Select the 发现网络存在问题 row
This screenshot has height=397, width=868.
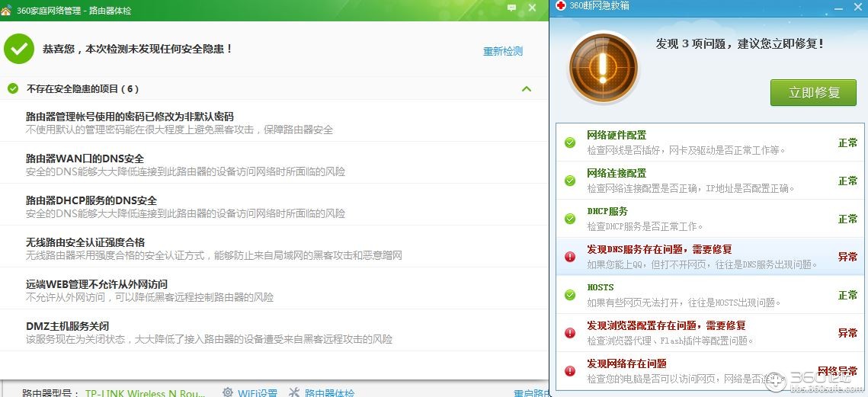pos(709,371)
